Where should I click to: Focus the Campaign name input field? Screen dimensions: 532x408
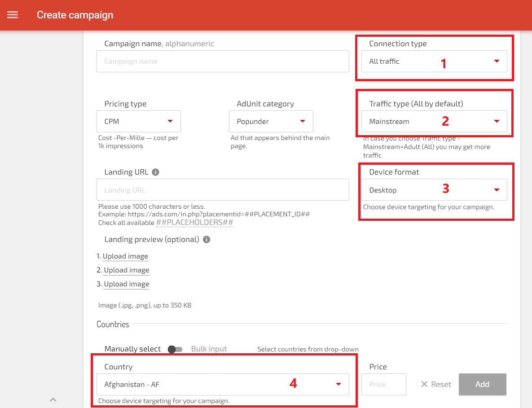point(223,61)
